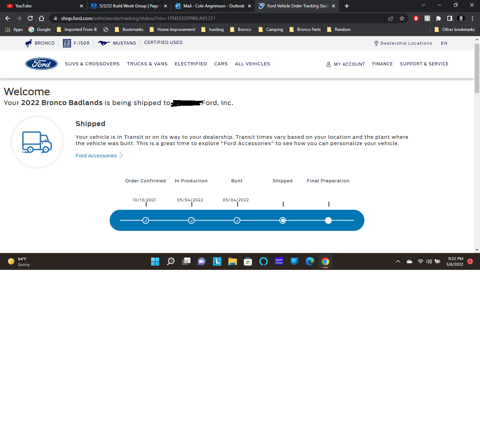Toggle the browser side panel icon

tap(450, 18)
